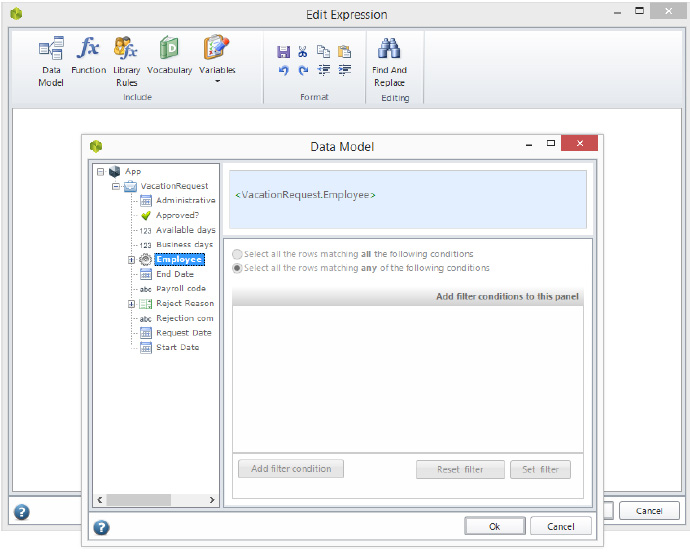Viewport: 690px width, 552px height.
Task: Click the Save floppy disk icon
Action: coord(283,52)
